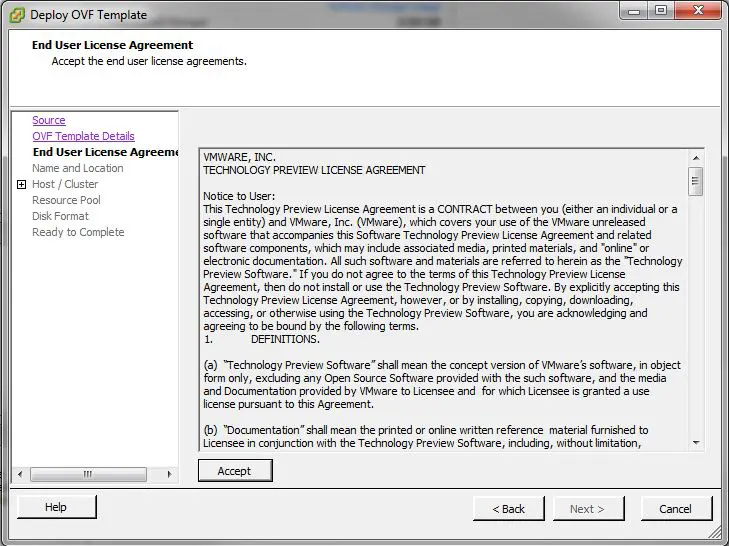
Task: Select Disk Format step in sidebar
Action: (x=60, y=216)
